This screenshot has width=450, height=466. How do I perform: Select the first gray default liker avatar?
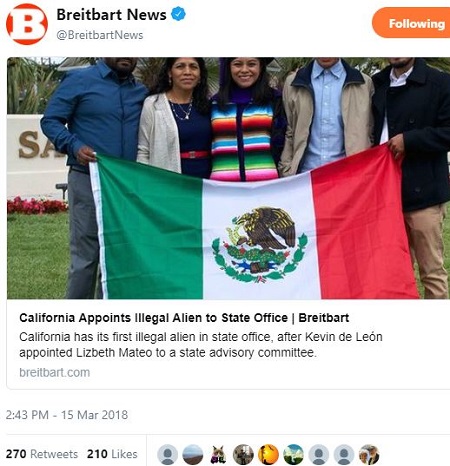click(167, 454)
